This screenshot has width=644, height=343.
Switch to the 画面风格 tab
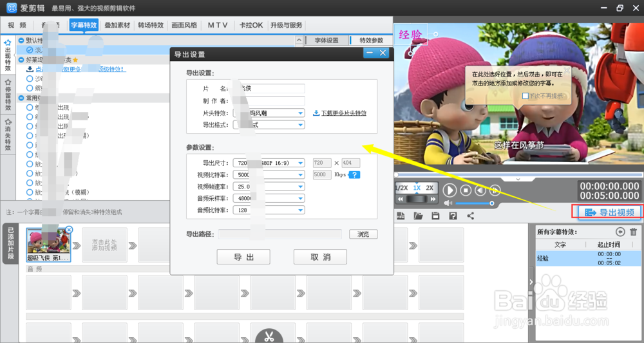point(184,25)
